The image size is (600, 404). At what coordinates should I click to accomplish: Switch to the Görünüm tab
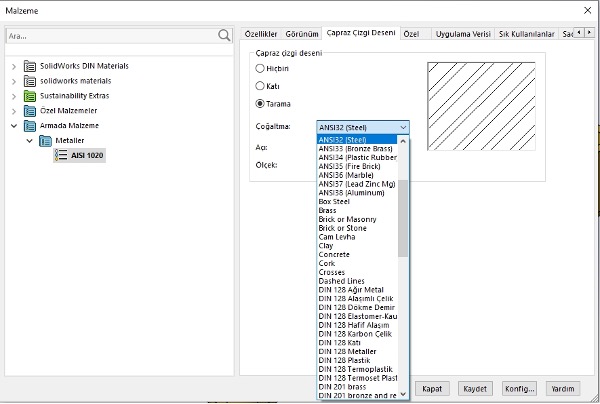(302, 34)
